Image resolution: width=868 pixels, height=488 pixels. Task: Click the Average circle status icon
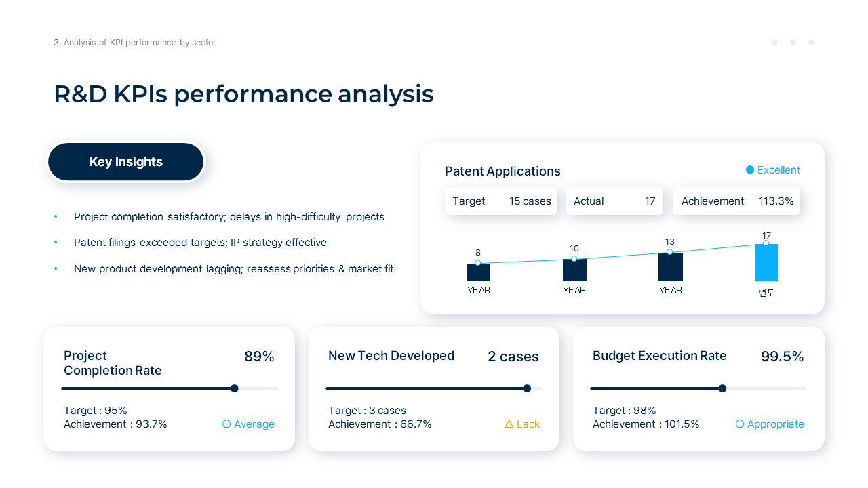226,424
